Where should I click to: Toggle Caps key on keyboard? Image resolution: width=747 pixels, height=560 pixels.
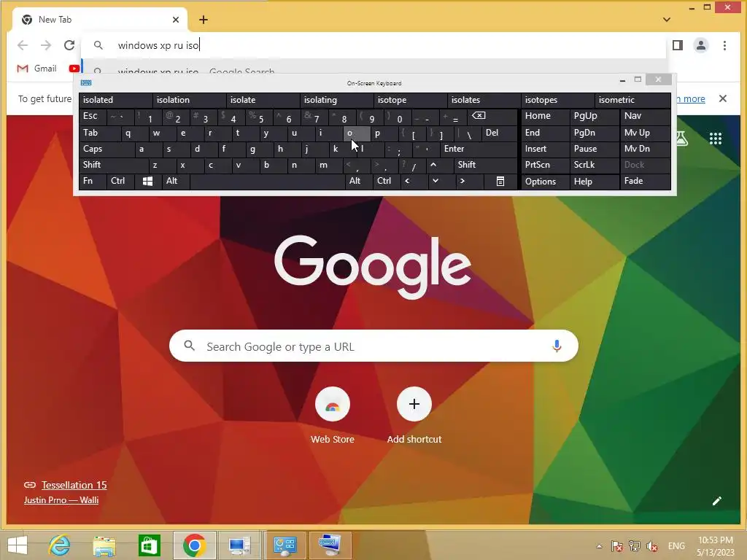pyautogui.click(x=106, y=149)
